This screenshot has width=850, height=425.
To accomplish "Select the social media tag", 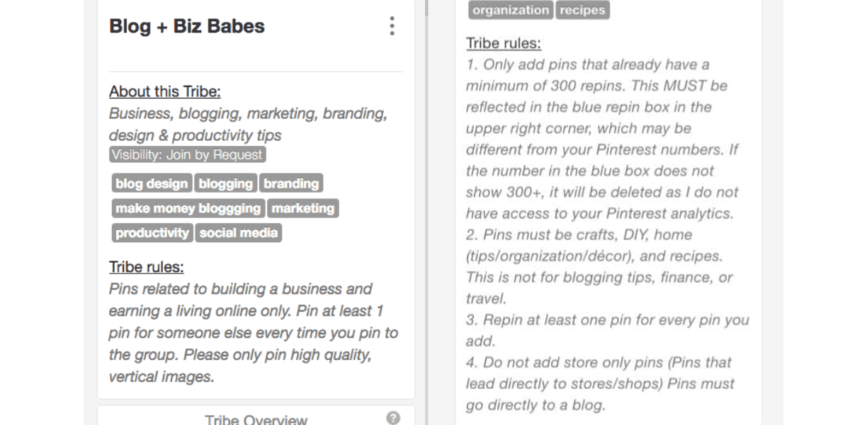I will [239, 233].
